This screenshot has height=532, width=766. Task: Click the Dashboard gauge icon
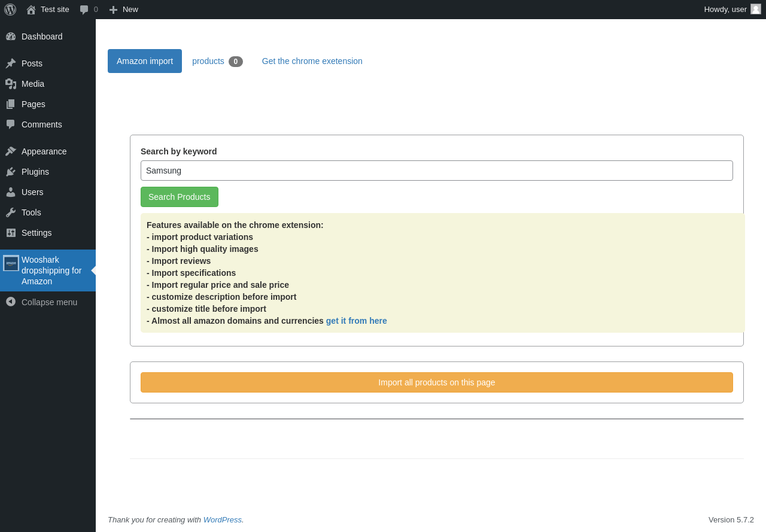[11, 37]
